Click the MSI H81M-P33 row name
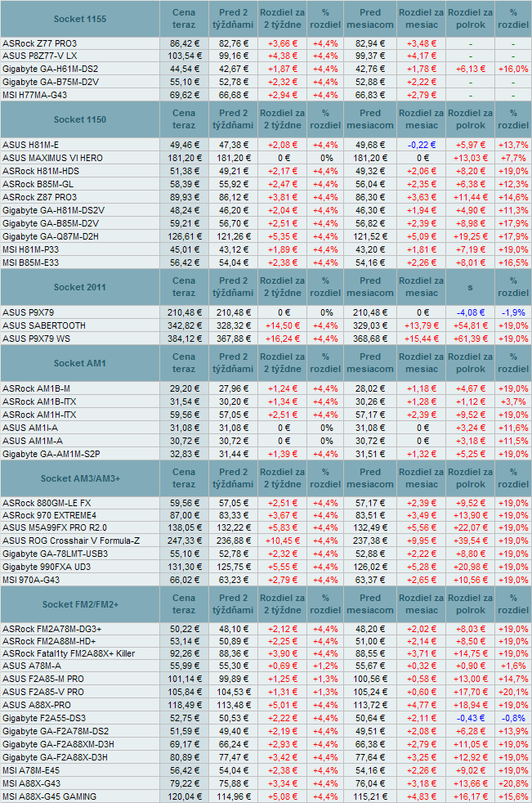 point(31,249)
